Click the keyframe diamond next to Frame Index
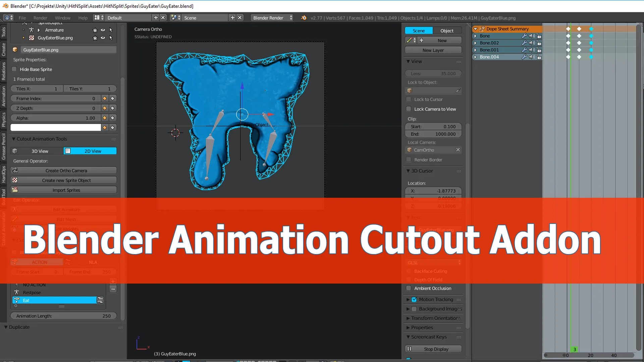The width and height of the screenshot is (644, 362). pyautogui.click(x=105, y=99)
